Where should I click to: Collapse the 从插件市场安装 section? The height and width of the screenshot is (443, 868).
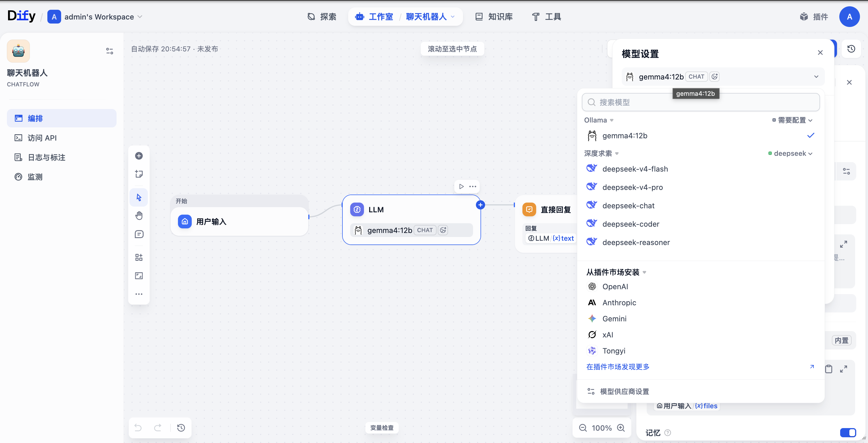616,272
